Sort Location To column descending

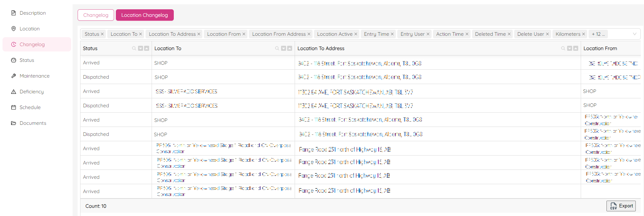[x=284, y=48]
